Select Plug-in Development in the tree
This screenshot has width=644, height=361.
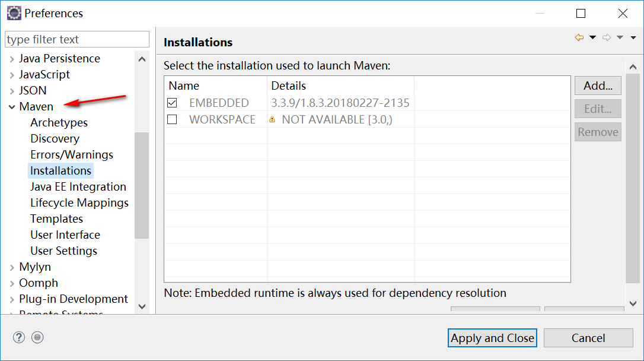point(73,299)
